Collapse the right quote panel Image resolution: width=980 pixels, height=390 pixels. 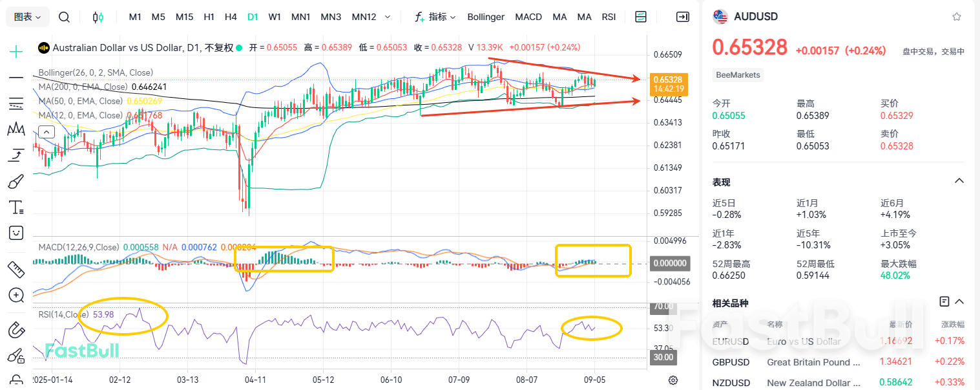pos(682,17)
